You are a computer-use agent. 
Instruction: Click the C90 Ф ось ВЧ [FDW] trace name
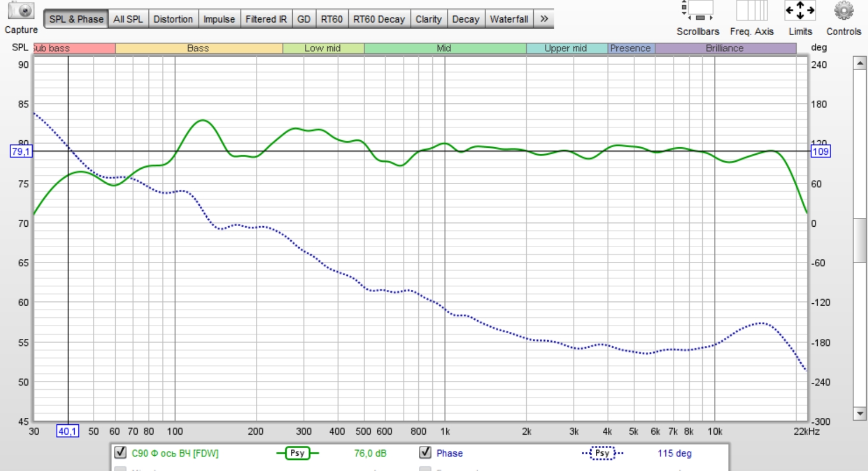click(x=175, y=453)
